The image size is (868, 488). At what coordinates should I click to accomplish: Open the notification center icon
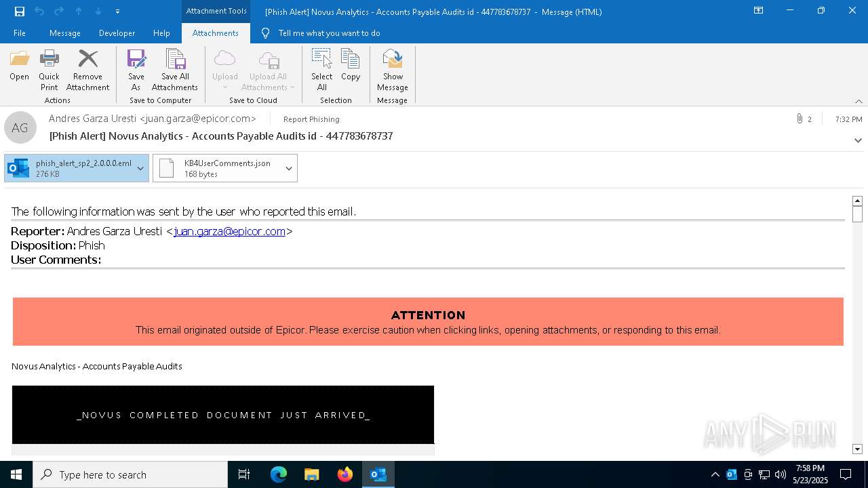tap(846, 474)
